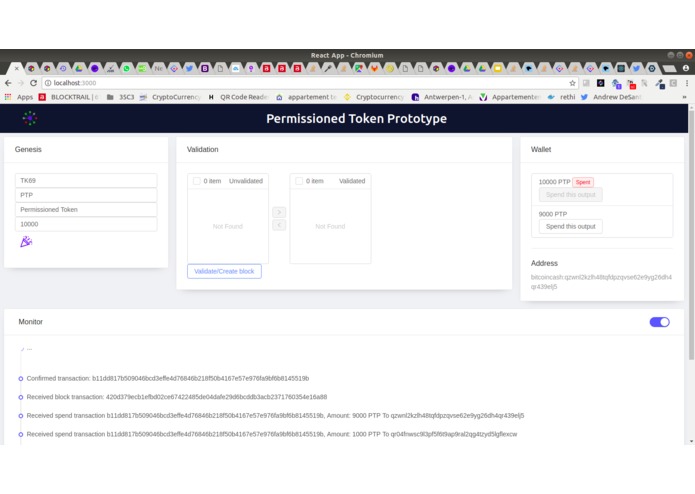Click Validate/Create block button
This screenshot has width=695, height=494.
[224, 271]
